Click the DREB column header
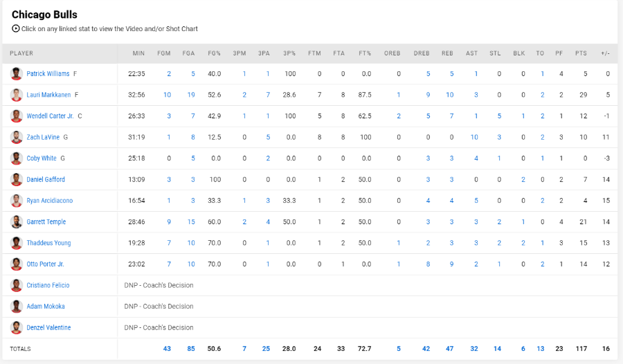The image size is (623, 364). pos(422,53)
